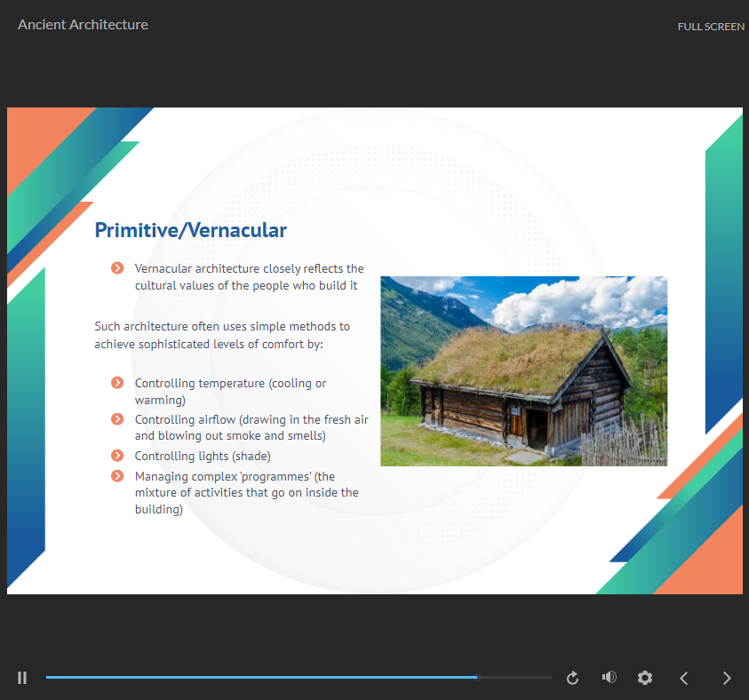Click the Primitive/Vernacular slide heading
749x700 pixels.
tap(190, 231)
